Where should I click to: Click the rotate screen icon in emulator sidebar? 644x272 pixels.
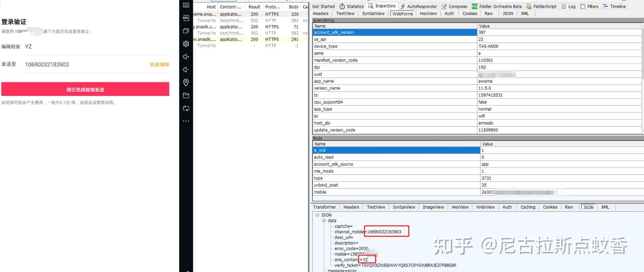[186, 108]
